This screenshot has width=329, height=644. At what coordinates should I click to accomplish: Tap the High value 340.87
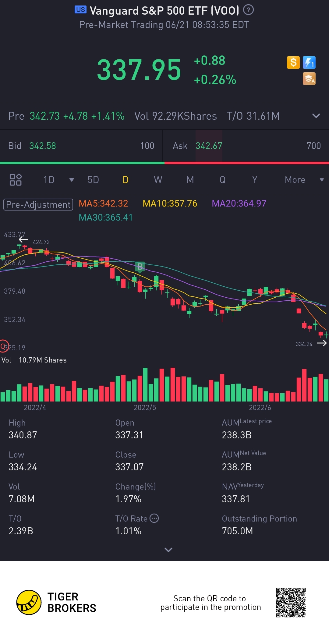pos(23,435)
